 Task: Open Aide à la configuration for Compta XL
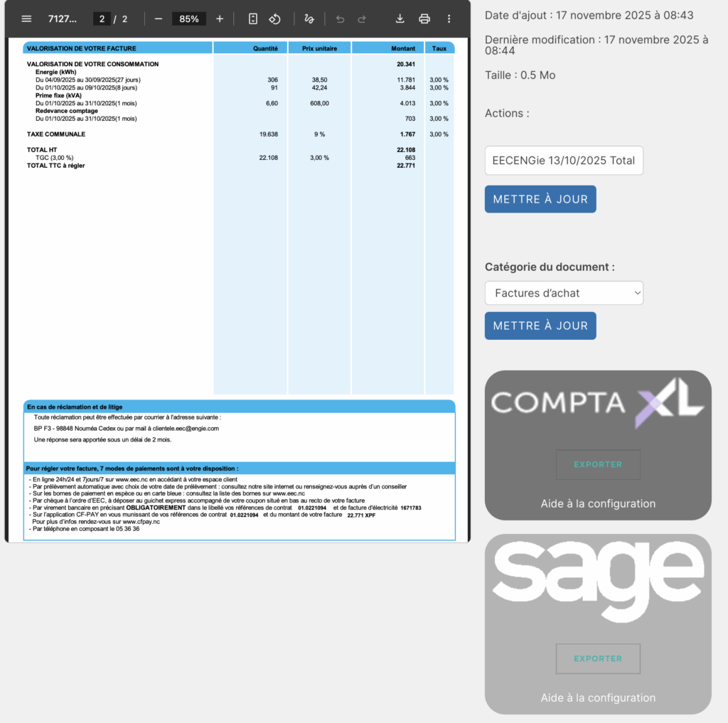click(x=598, y=503)
